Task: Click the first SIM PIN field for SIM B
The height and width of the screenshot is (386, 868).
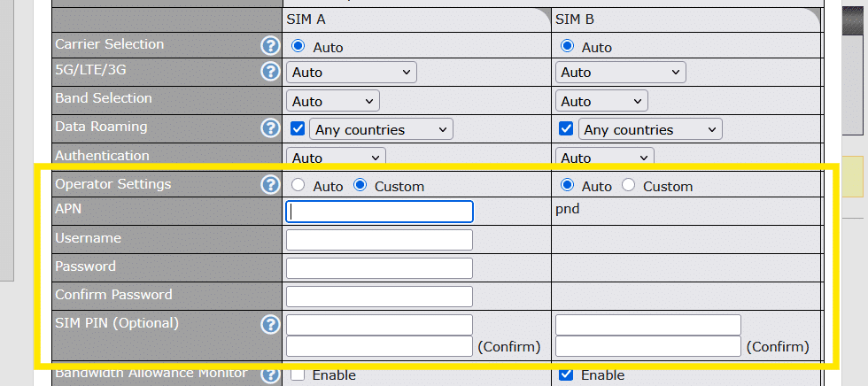Action: [x=647, y=325]
